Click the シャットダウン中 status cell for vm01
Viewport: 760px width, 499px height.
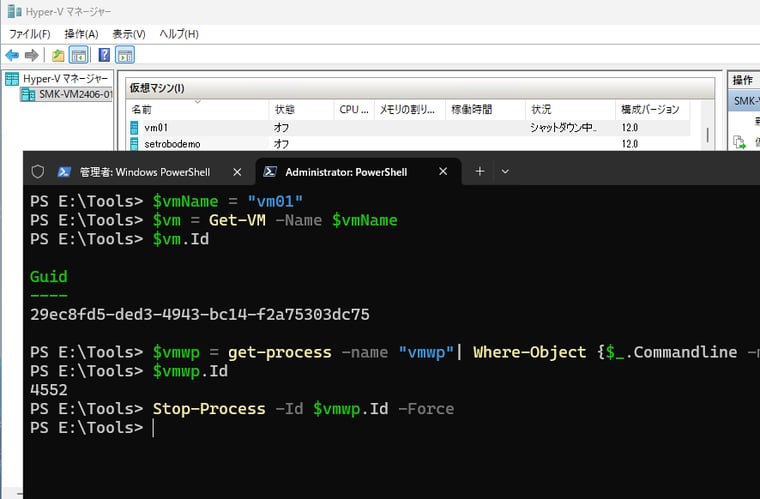[x=563, y=127]
